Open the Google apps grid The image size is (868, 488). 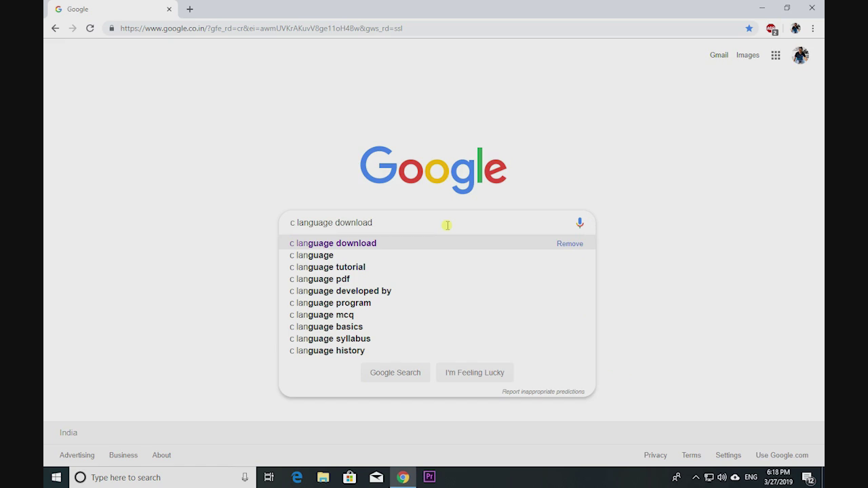pyautogui.click(x=776, y=56)
